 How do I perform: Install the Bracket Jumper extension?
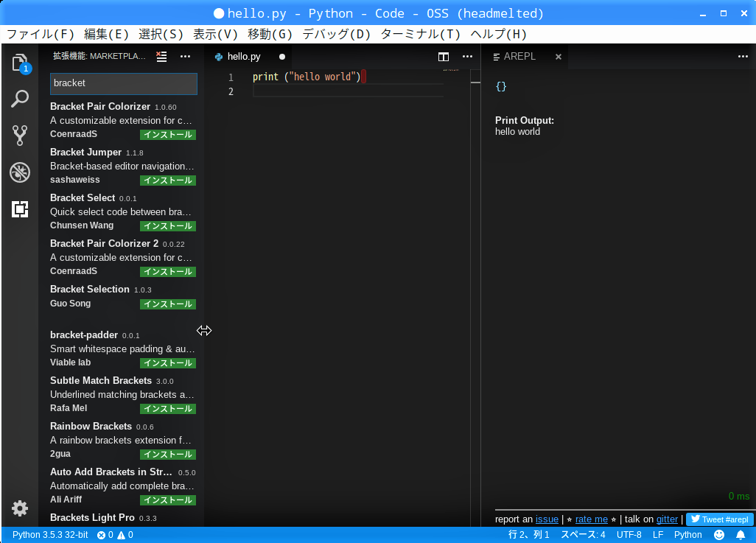click(168, 181)
